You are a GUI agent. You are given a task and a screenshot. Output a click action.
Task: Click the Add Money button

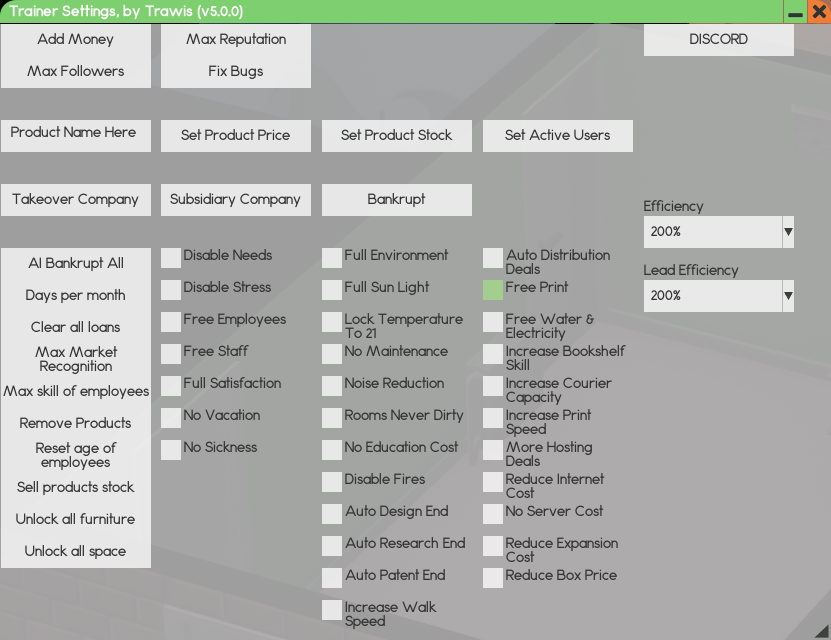pos(76,40)
